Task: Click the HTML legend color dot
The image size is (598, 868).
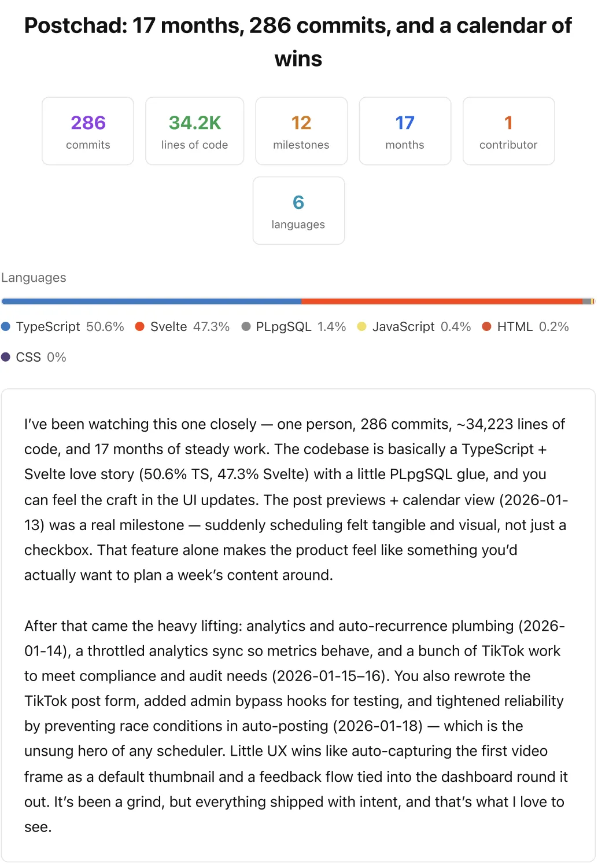Action: pyautogui.click(x=487, y=326)
